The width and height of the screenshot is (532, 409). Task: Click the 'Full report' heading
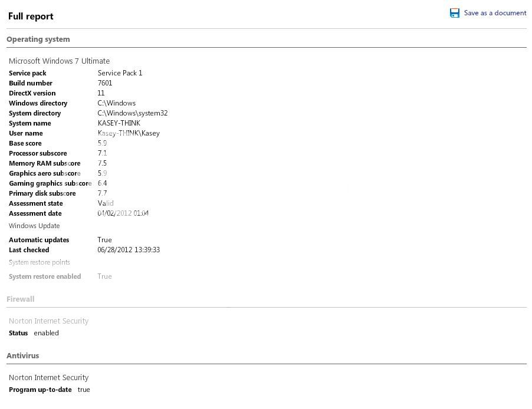coord(31,17)
